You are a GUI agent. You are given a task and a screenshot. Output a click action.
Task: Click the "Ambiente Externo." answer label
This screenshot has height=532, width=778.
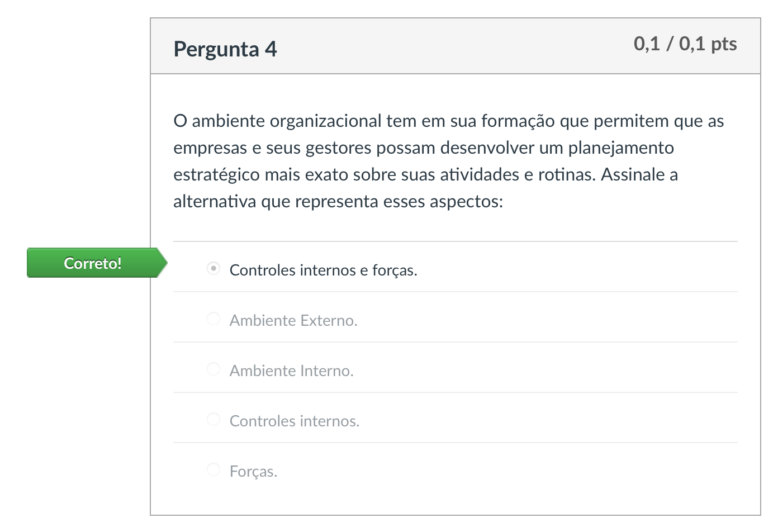[x=293, y=321]
